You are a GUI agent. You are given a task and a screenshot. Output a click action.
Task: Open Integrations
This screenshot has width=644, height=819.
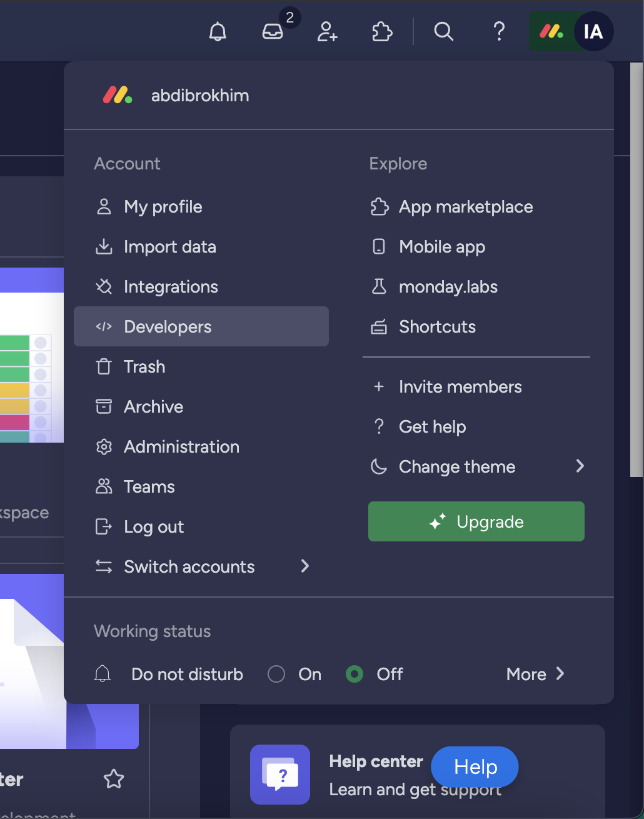pos(201,287)
